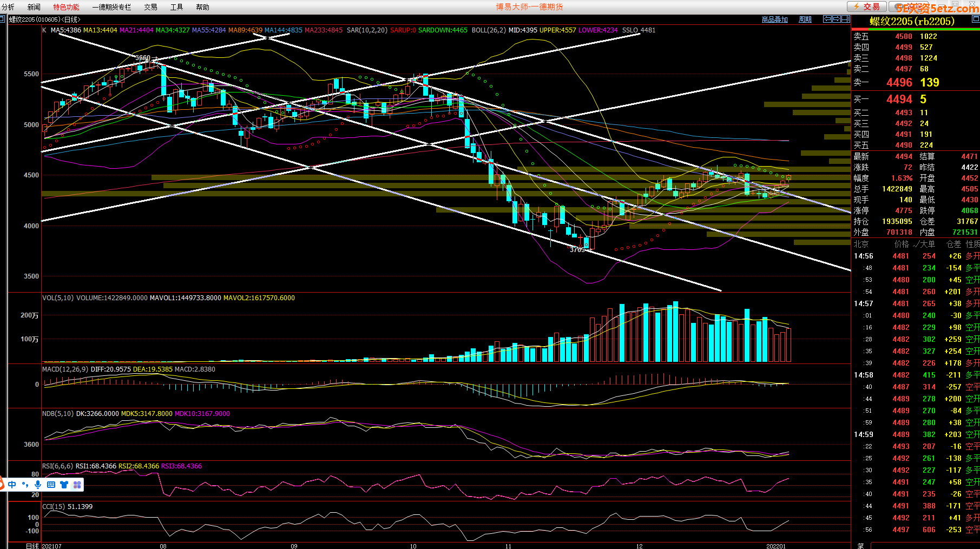Viewport: 980px width, 549px height.
Task: Toggle the side panel layout icon
Action: (845, 19)
